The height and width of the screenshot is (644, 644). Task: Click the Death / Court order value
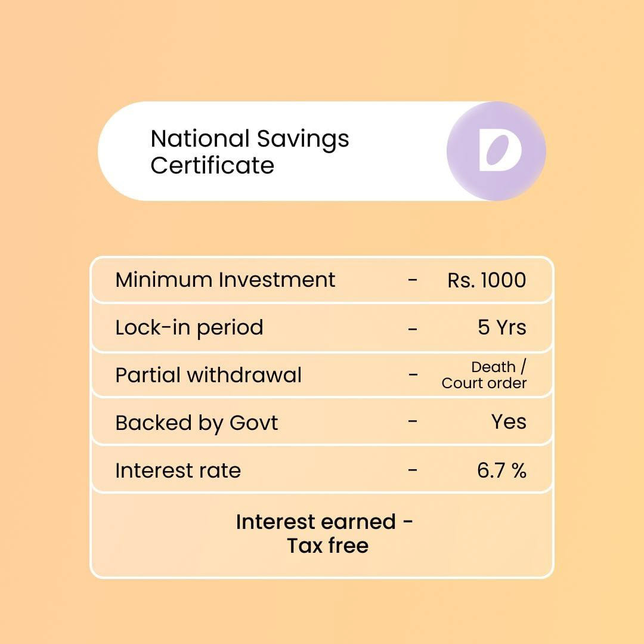point(484,375)
